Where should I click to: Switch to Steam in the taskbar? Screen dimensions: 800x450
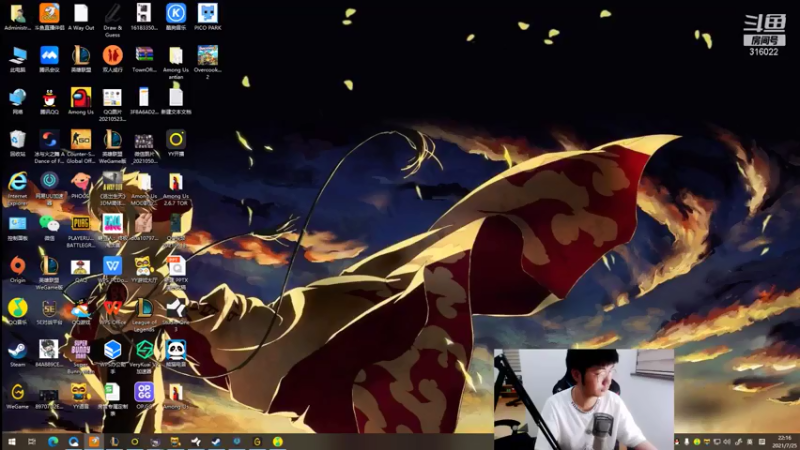click(x=216, y=441)
